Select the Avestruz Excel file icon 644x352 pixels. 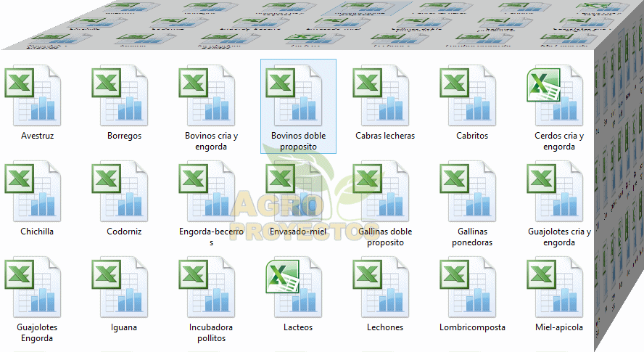click(x=33, y=96)
